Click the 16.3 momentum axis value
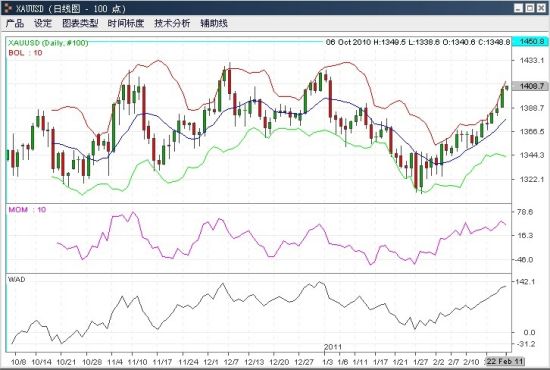 point(525,235)
